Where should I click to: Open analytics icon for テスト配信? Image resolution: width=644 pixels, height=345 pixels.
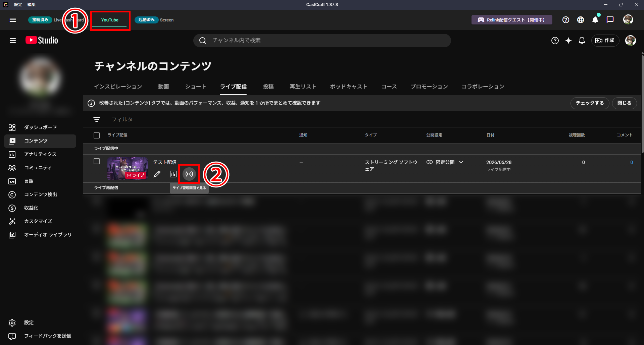tap(173, 174)
